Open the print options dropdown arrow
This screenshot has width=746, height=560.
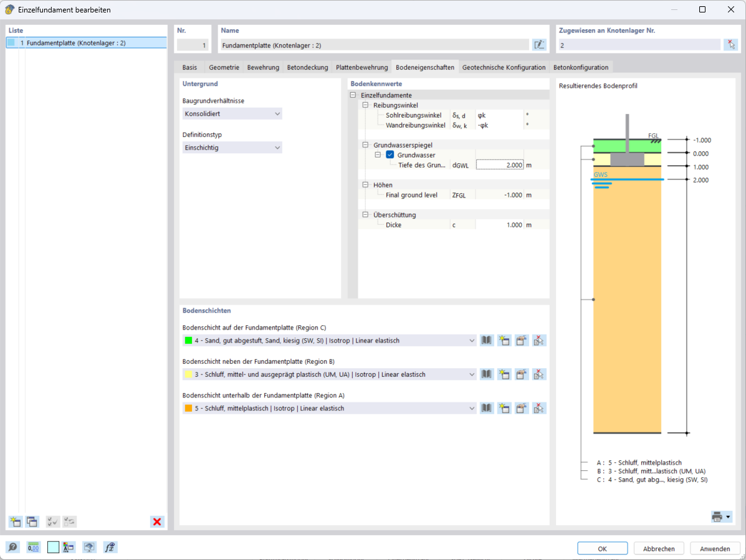point(729,517)
